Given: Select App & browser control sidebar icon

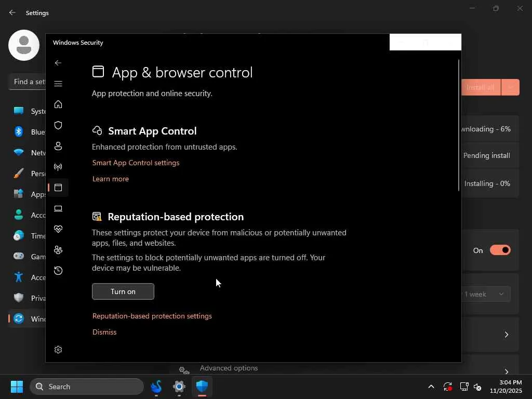Looking at the screenshot, I should (58, 188).
